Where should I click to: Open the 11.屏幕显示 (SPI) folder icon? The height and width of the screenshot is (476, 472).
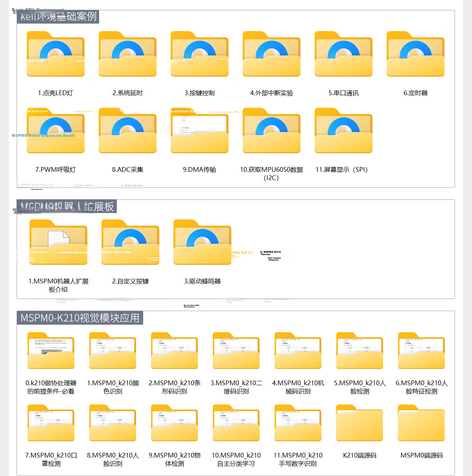point(343,131)
